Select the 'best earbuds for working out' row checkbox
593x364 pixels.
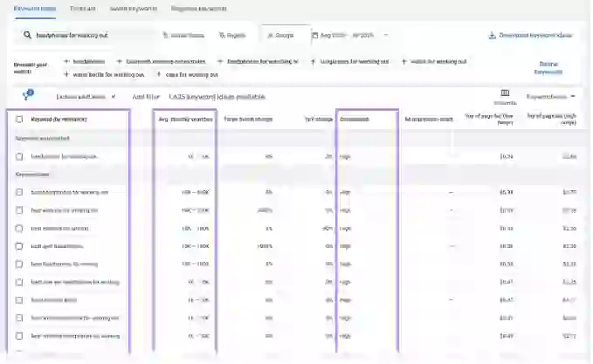(19, 210)
